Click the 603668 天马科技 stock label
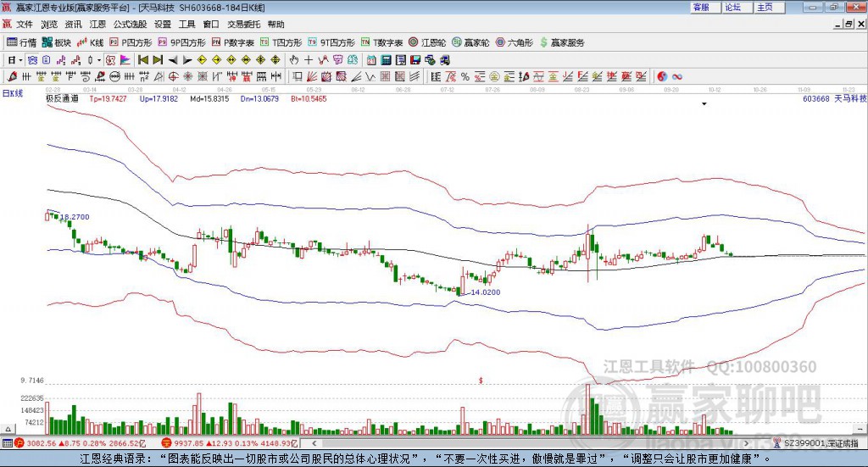 click(x=835, y=98)
